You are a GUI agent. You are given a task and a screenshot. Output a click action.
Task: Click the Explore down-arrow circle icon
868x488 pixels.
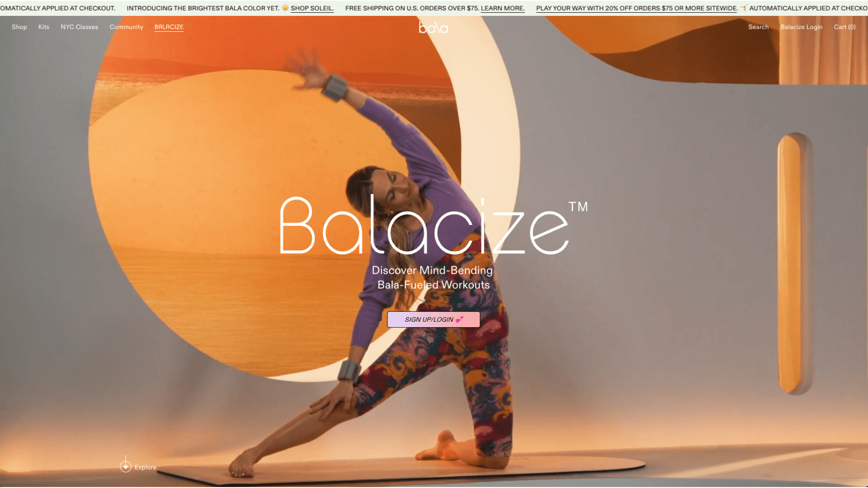pyautogui.click(x=126, y=465)
